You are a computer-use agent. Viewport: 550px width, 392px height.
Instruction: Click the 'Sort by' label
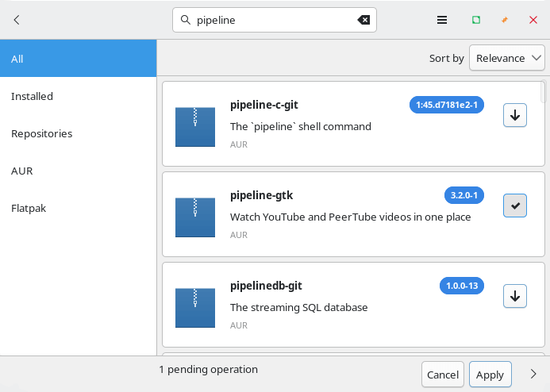pyautogui.click(x=447, y=58)
